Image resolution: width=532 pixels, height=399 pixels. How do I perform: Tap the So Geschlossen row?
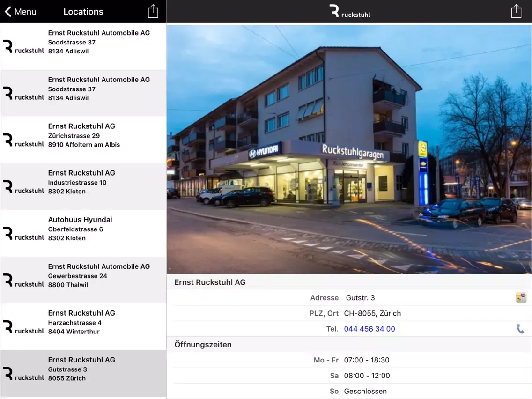[349, 391]
